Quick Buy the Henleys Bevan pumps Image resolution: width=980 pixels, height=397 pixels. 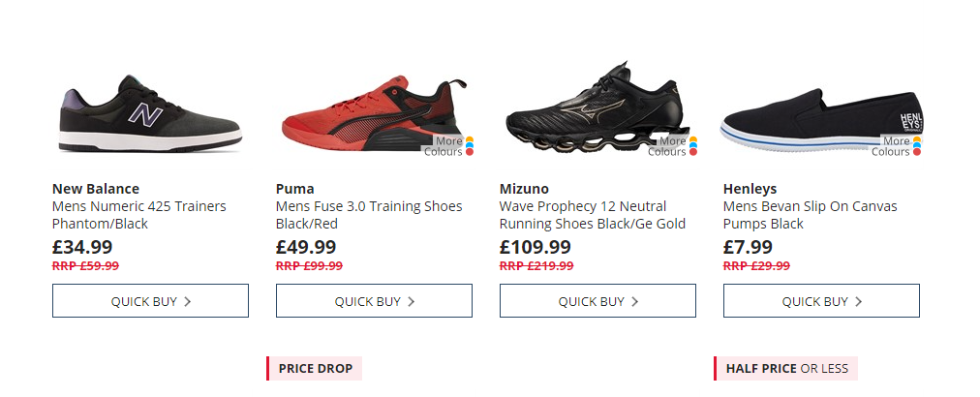pos(821,301)
